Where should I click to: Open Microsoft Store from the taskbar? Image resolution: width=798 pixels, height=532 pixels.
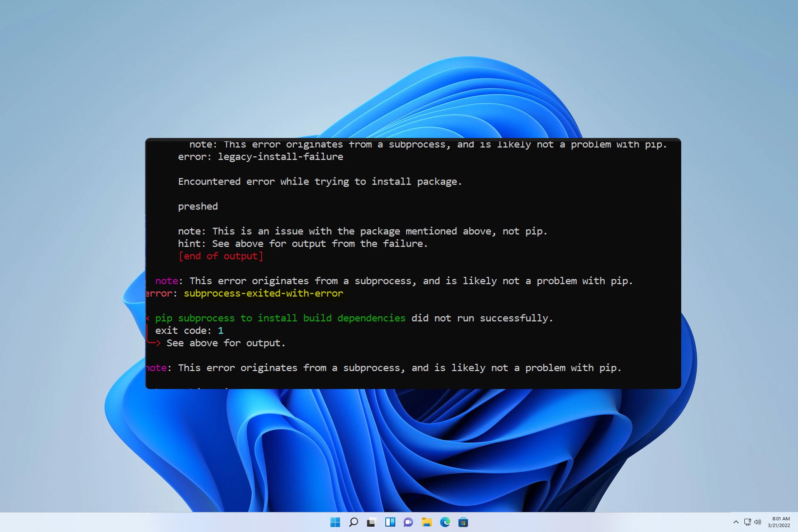click(463, 522)
